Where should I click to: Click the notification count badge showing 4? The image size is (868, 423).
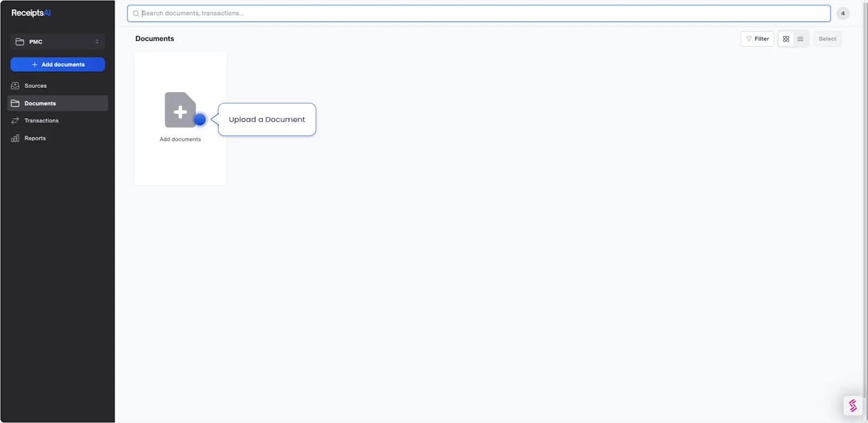pyautogui.click(x=843, y=14)
